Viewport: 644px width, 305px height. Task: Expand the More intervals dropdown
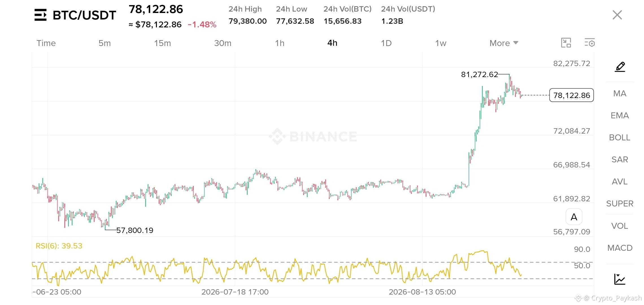coord(504,43)
